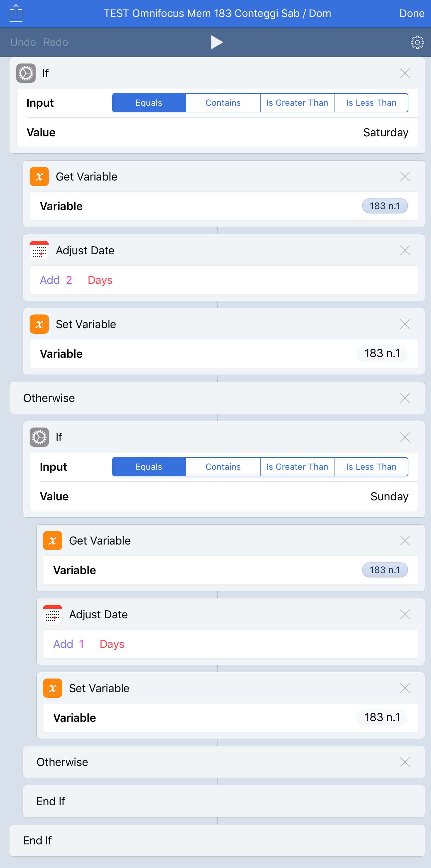Edit the Saturday value field

tap(217, 132)
